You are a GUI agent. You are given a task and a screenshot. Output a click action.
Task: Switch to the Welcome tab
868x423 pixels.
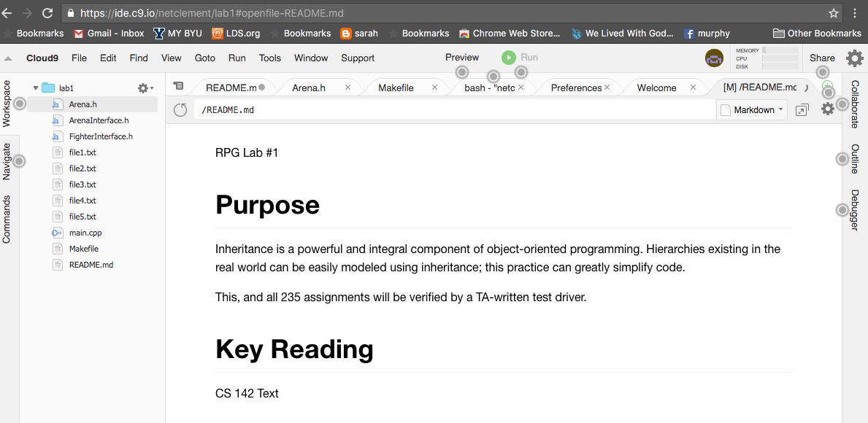pos(656,88)
